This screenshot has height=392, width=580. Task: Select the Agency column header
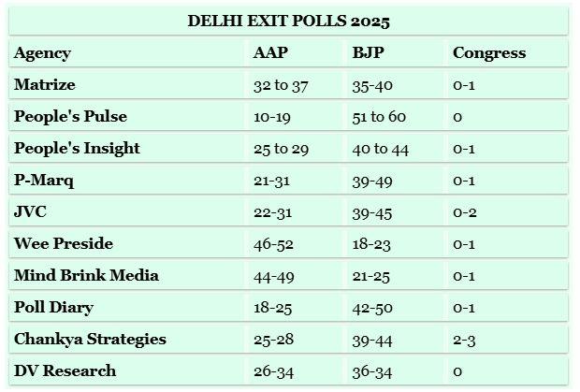tap(42, 53)
